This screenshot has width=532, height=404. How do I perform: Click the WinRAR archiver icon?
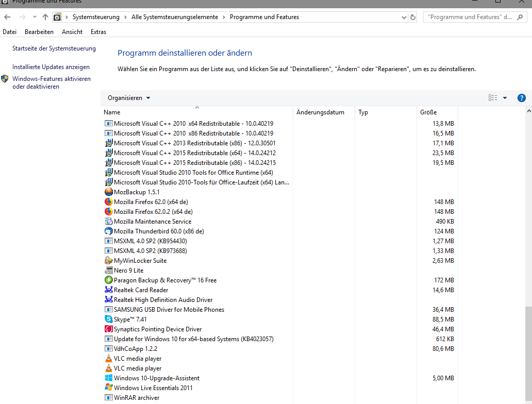tap(109, 397)
